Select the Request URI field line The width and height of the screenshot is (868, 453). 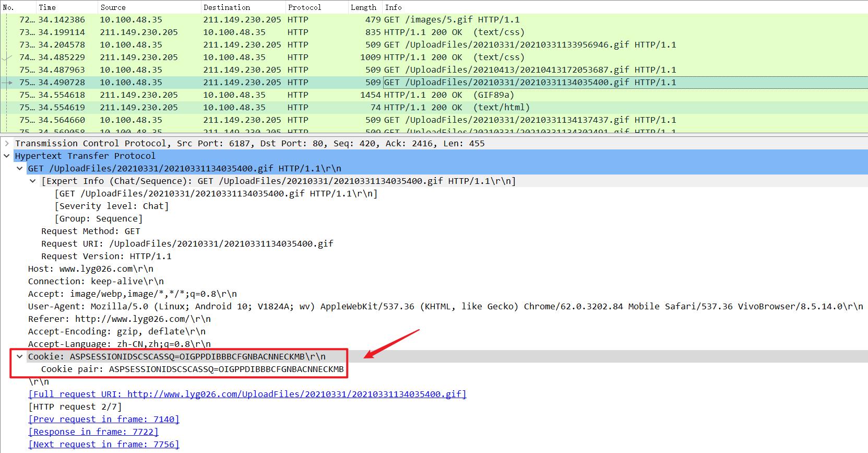coord(187,243)
